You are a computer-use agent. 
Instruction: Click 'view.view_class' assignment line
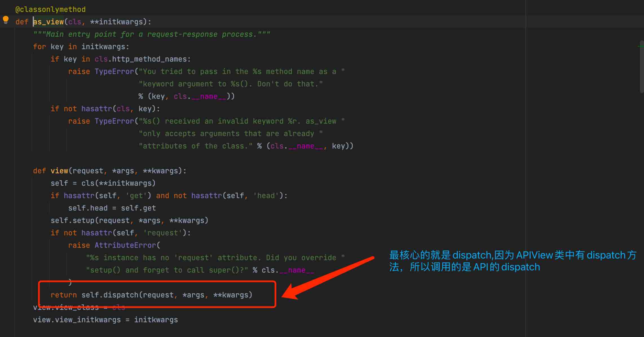click(x=79, y=307)
